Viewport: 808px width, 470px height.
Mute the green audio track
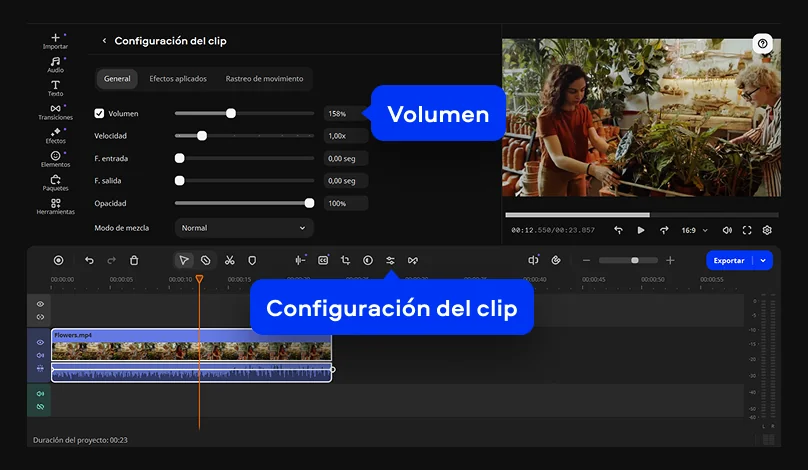click(x=40, y=394)
